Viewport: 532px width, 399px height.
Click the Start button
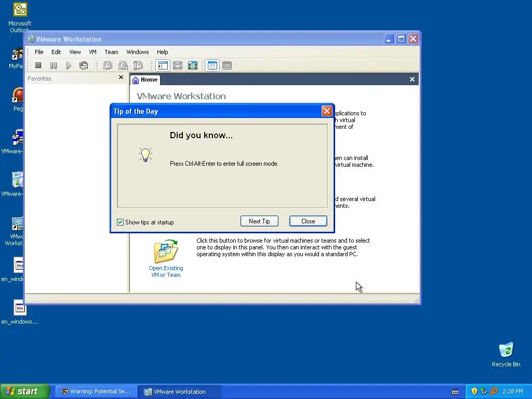[x=25, y=391]
